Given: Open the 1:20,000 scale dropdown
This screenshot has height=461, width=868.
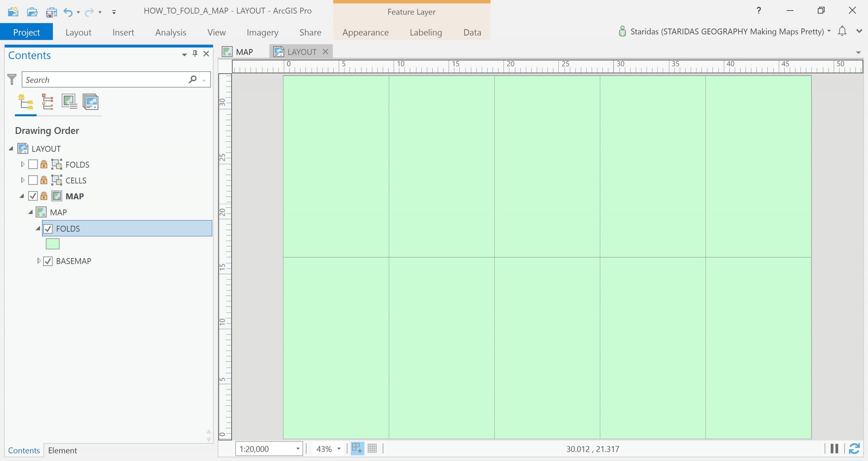Looking at the screenshot, I should [298, 449].
